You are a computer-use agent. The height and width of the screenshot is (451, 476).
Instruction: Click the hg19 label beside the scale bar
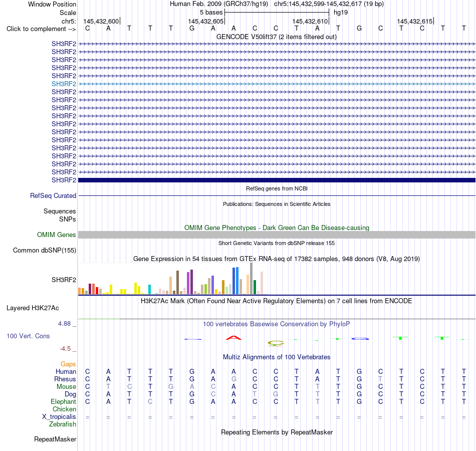coord(341,13)
